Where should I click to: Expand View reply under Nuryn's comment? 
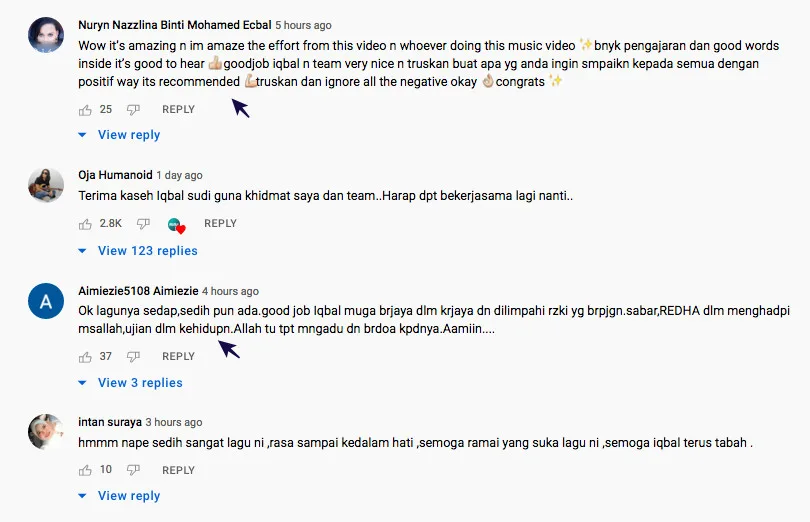(x=119, y=135)
